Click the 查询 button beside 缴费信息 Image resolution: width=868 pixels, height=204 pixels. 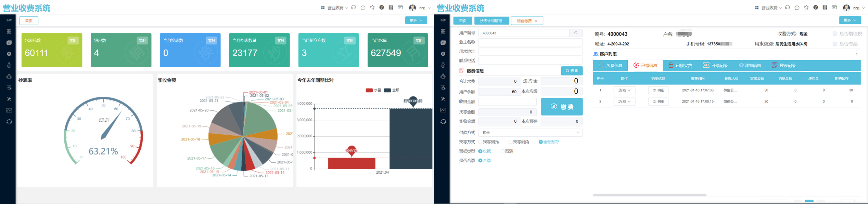[x=572, y=71]
